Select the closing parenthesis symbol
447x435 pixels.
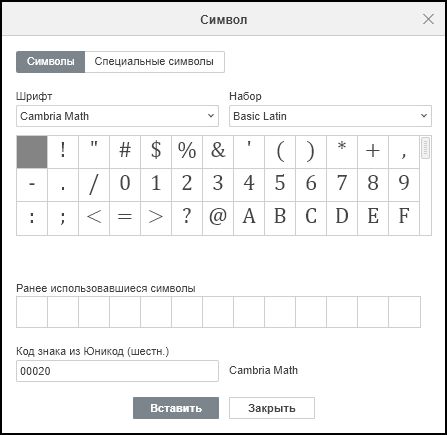click(x=311, y=152)
